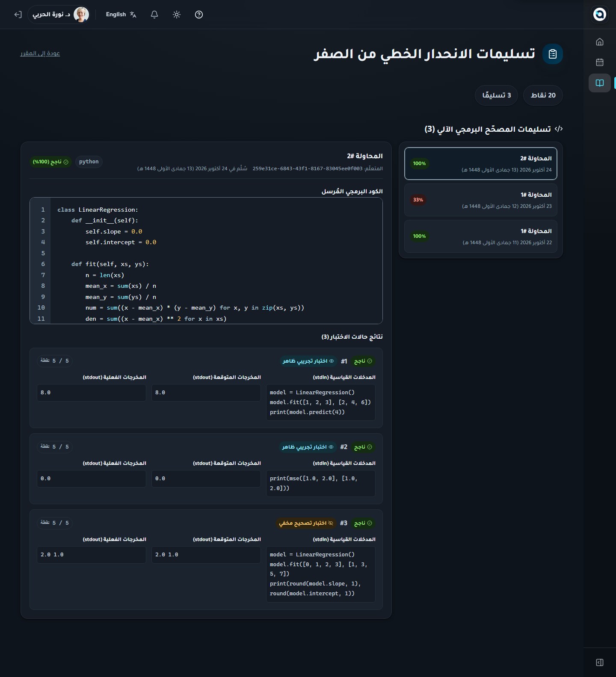Viewport: 616px width, 677px height.
Task: Select attempt المحاولة #1 dated 22 أكتوبر
Action: pyautogui.click(x=481, y=236)
